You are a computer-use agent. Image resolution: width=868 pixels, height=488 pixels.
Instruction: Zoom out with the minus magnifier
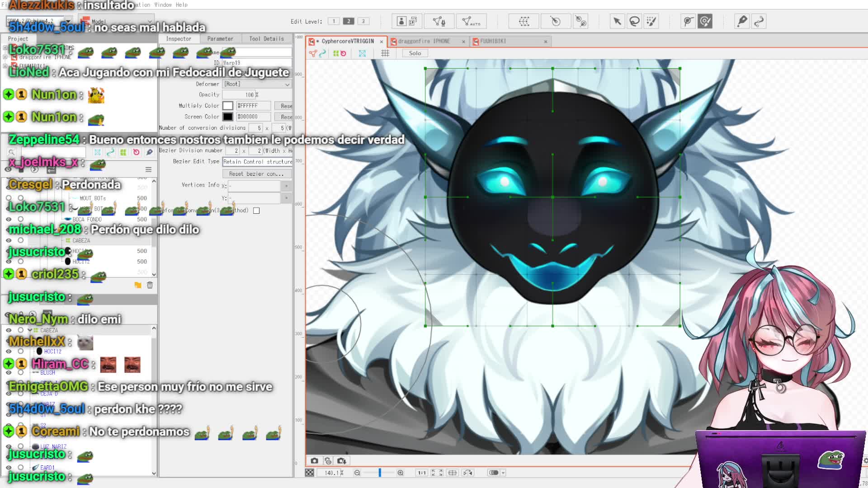point(357,473)
